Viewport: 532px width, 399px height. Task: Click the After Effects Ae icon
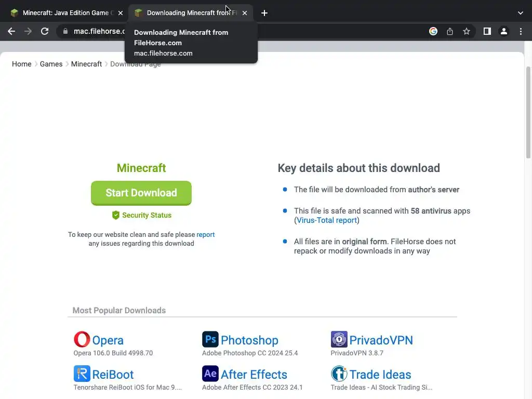pyautogui.click(x=210, y=374)
